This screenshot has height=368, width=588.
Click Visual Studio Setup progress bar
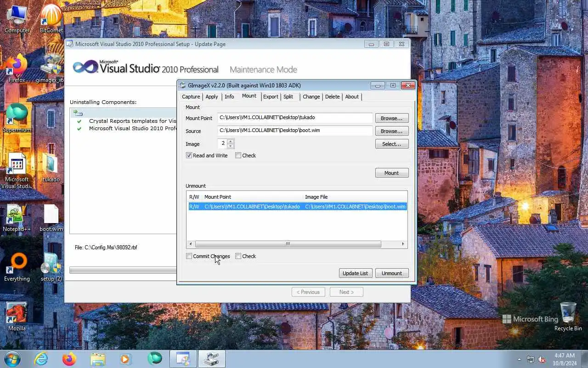coord(123,270)
